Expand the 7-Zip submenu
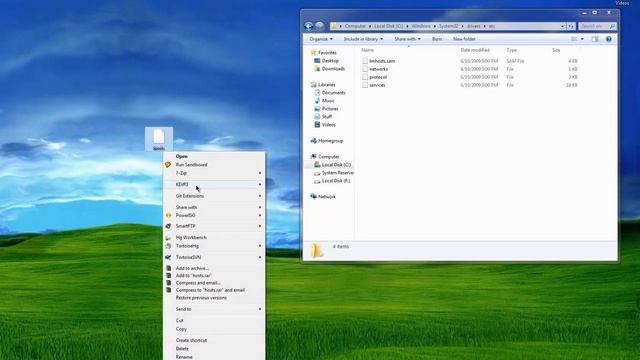640x360 pixels. tap(214, 173)
